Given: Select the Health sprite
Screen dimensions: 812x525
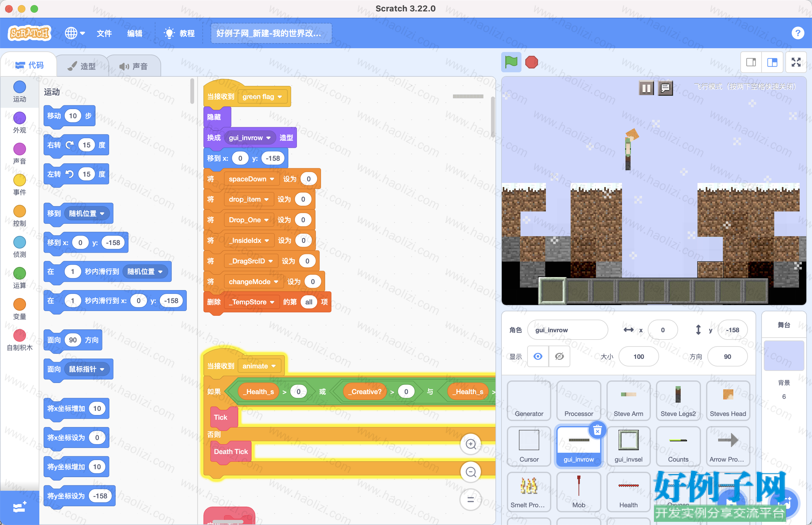Looking at the screenshot, I should point(628,492).
